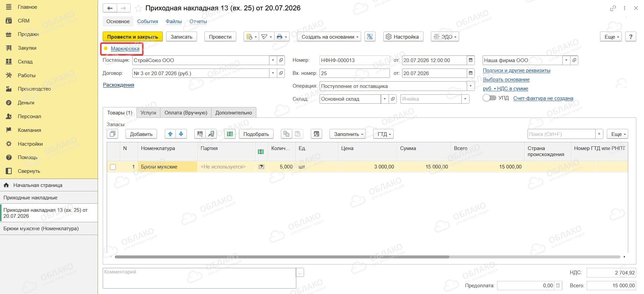Open the ГТД dropdown

[383, 134]
